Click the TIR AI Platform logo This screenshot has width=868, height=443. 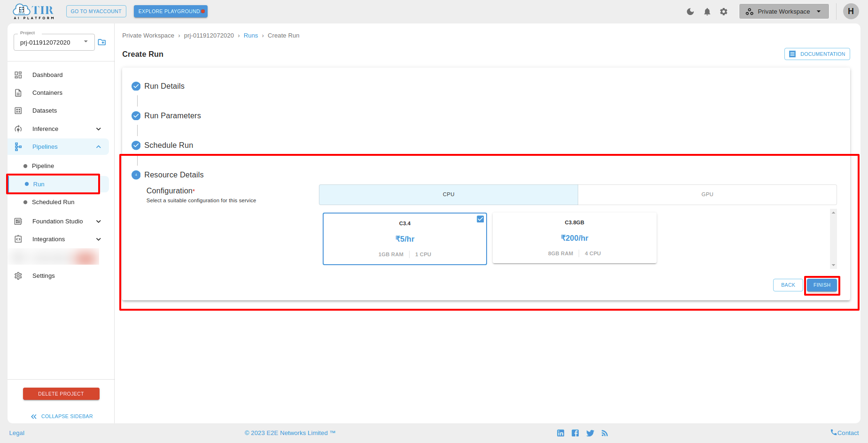33,12
